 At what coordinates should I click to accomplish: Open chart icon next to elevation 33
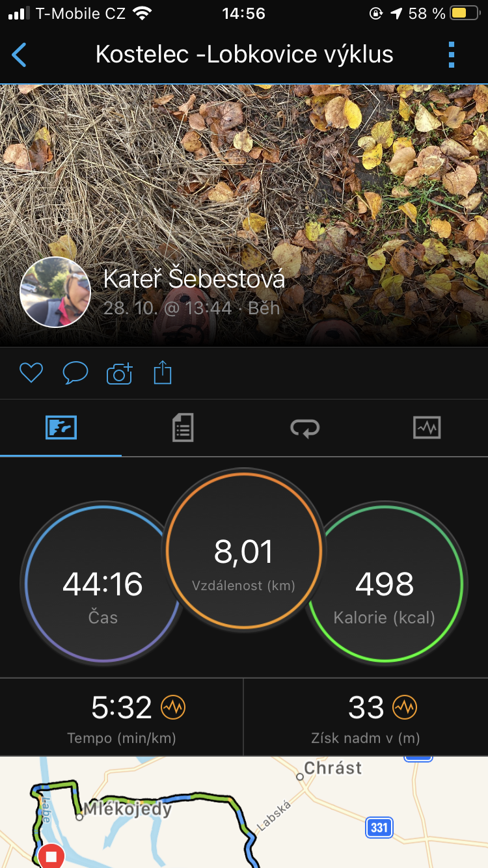[405, 707]
